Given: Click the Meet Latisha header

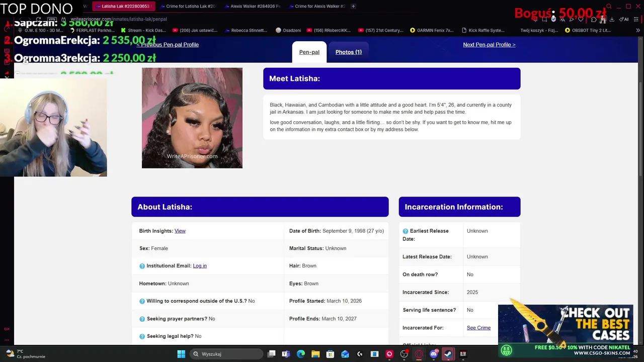Looking at the screenshot, I should [391, 78].
